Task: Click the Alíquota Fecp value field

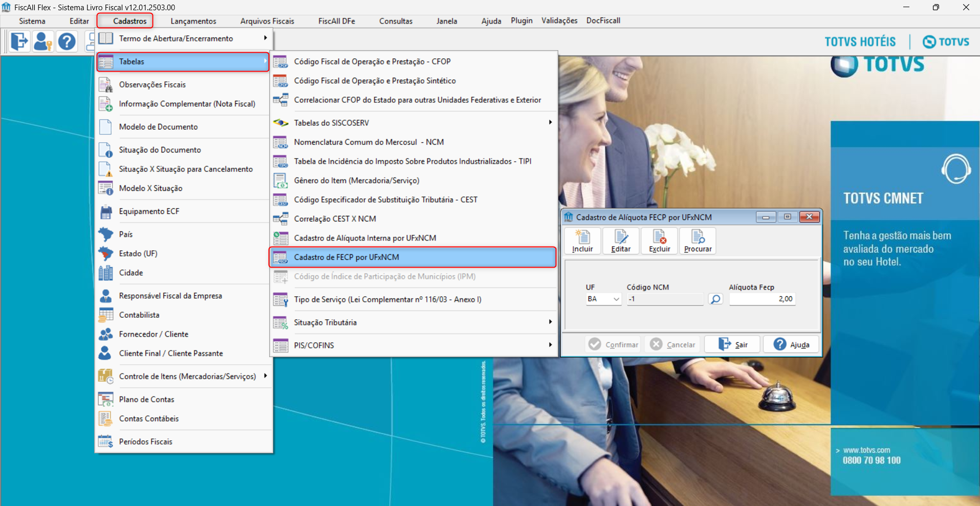Action: pyautogui.click(x=761, y=299)
